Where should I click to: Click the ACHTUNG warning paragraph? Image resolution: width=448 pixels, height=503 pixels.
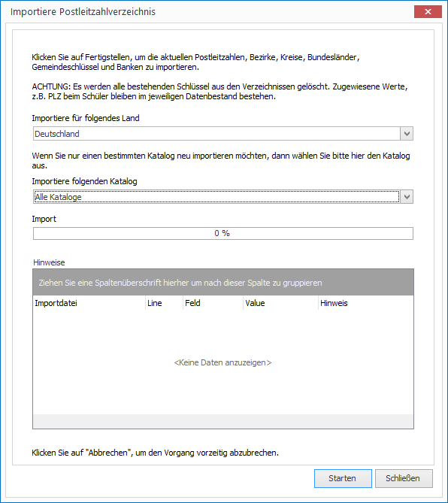pos(219,92)
